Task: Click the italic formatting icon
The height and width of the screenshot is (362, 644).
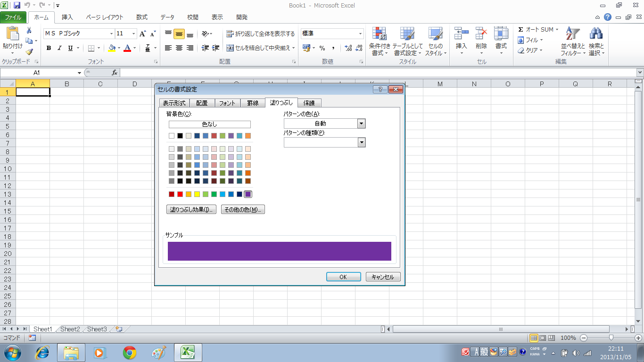Action: coord(59,48)
